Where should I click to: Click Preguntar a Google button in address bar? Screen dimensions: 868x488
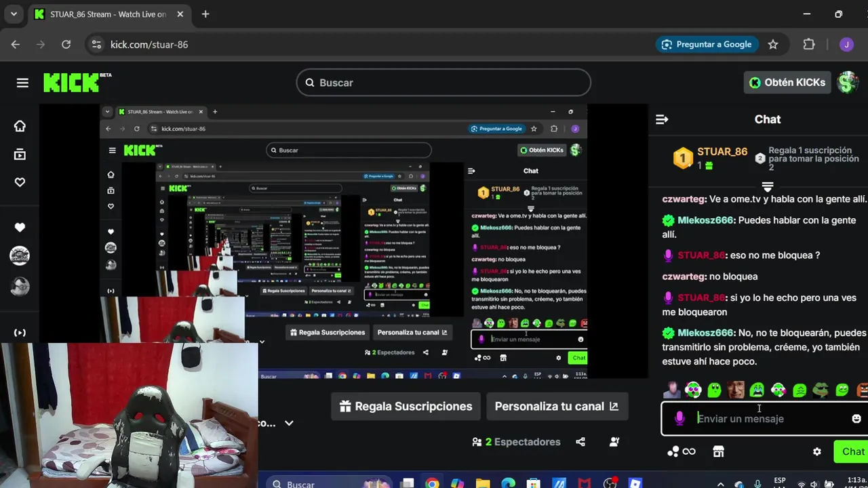pyautogui.click(x=707, y=44)
